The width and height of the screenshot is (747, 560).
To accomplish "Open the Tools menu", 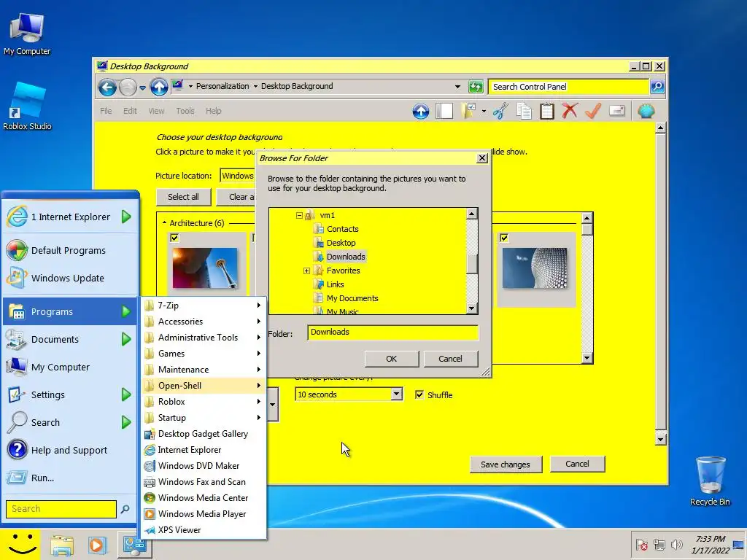I will [185, 111].
